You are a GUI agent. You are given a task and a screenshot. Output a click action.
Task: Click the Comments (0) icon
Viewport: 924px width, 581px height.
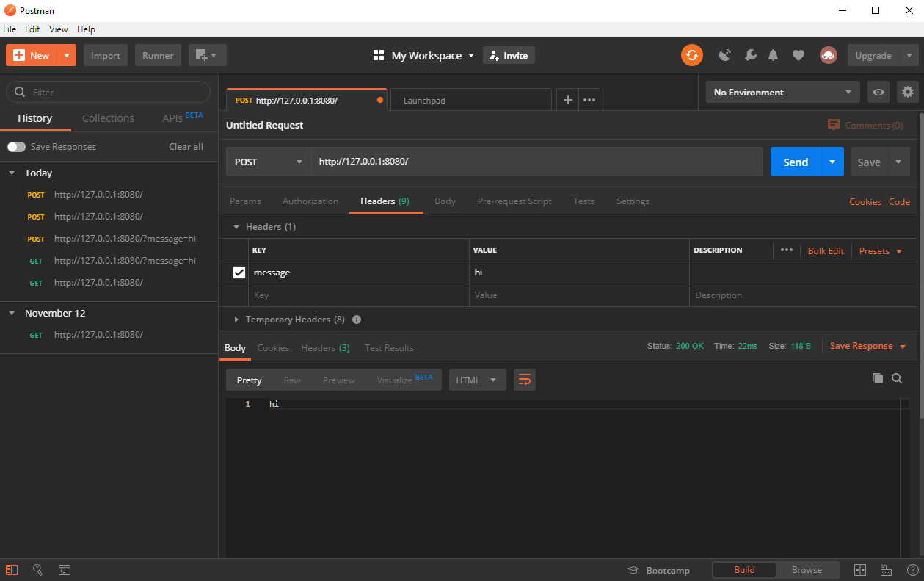(x=834, y=125)
